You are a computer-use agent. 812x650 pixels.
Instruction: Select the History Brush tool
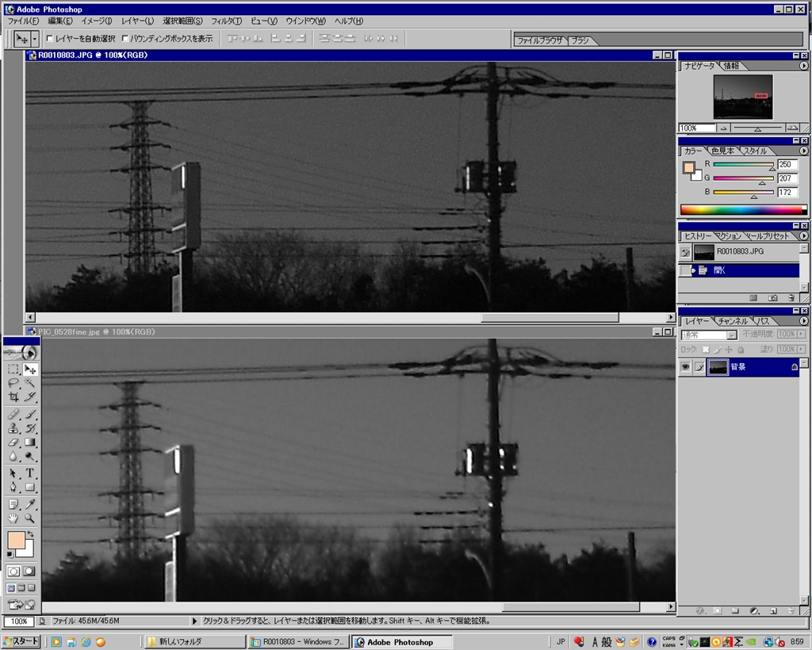[30, 428]
